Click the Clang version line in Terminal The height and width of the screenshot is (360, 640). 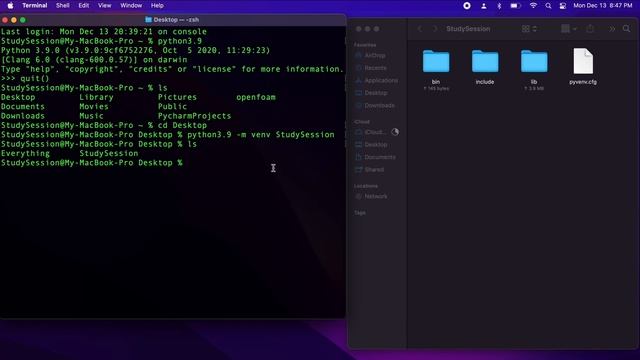point(94,60)
